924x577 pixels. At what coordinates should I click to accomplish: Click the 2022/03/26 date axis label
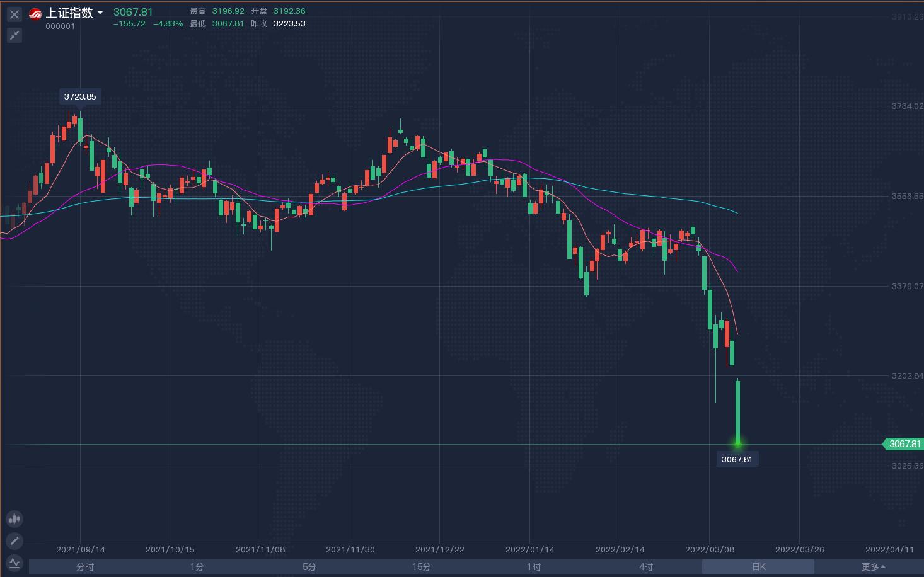pyautogui.click(x=800, y=549)
